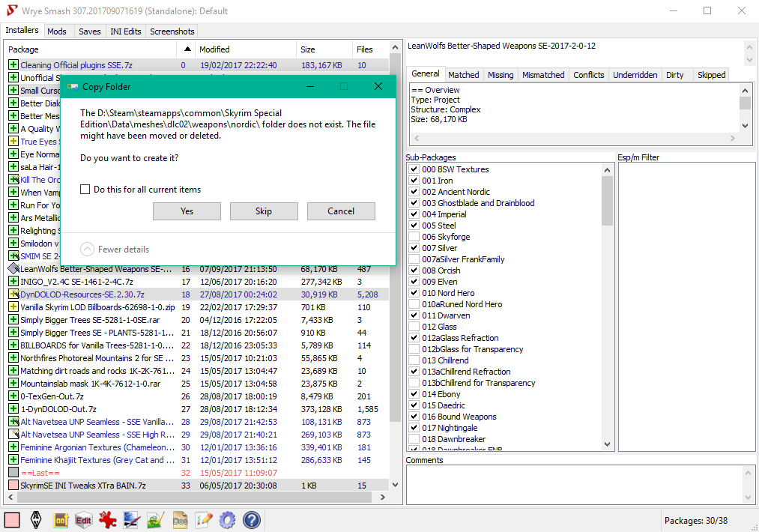The image size is (759, 532).
Task: Click the package icon for Cleaning Official plugins SSE.7z
Action: tap(13, 65)
